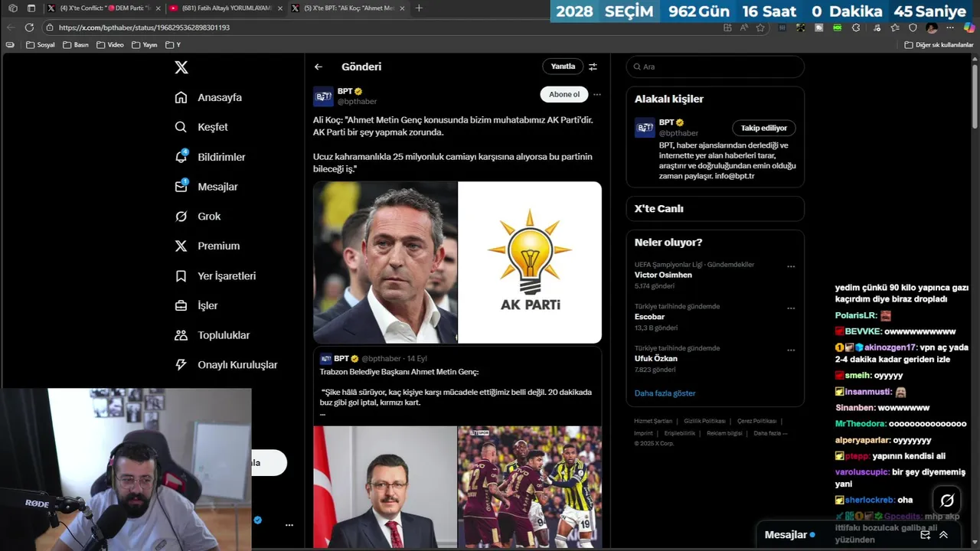Click the Yer İşaretleri bookmark icon
The image size is (980, 551).
181,275
